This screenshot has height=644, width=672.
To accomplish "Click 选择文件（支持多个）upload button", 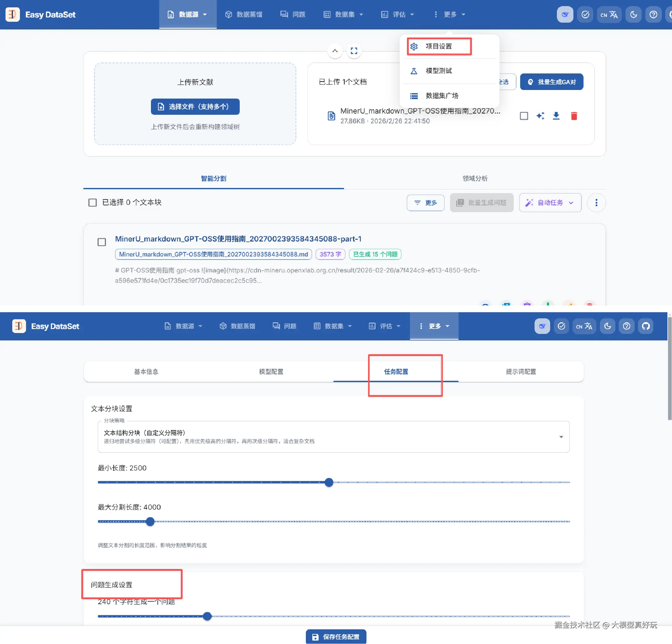I will tap(195, 107).
